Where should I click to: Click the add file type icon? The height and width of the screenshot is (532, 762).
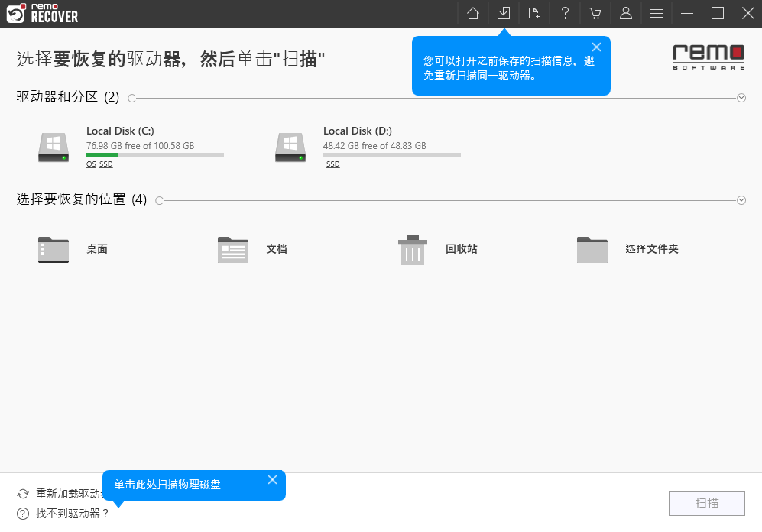point(533,13)
